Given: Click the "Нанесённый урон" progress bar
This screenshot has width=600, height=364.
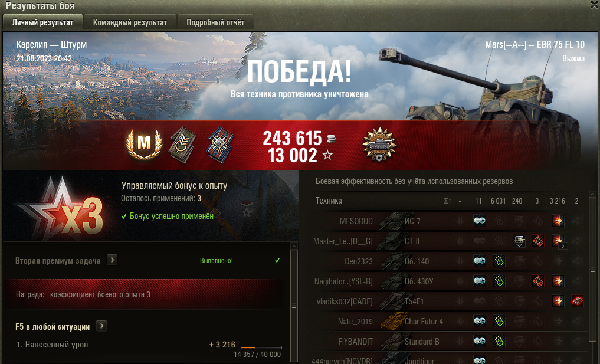Looking at the screenshot, I should click(x=261, y=347).
